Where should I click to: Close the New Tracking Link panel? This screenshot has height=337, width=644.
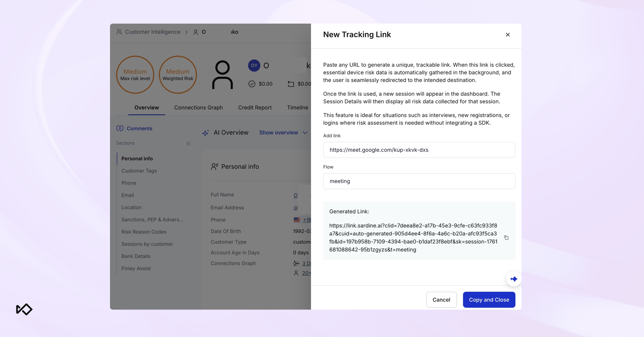click(507, 35)
